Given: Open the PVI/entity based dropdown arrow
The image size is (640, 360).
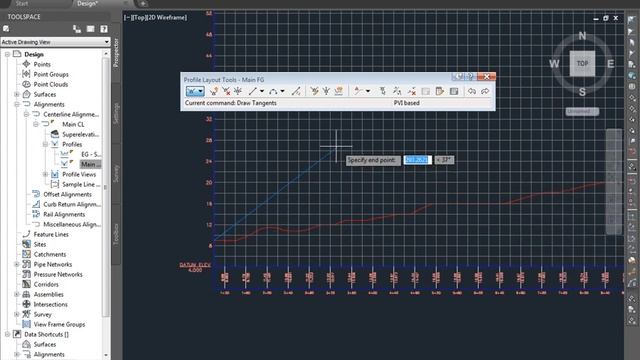Looking at the screenshot, I should point(368,91).
